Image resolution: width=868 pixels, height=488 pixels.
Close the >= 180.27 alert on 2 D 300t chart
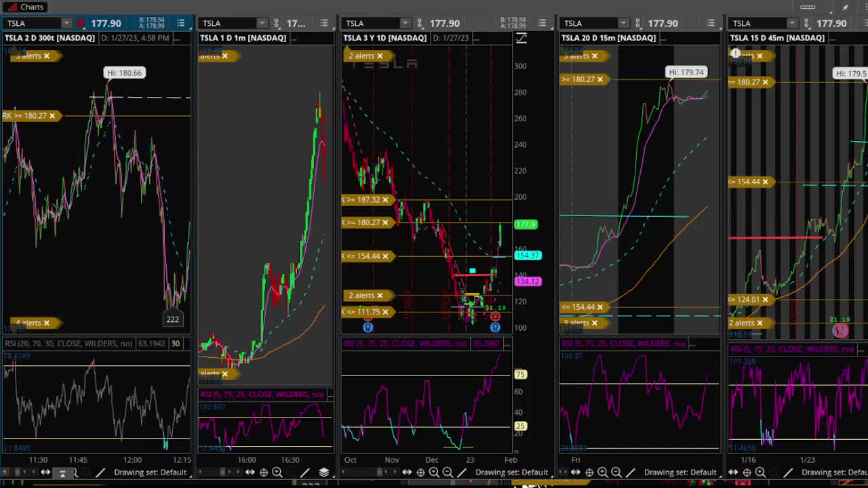(52, 116)
